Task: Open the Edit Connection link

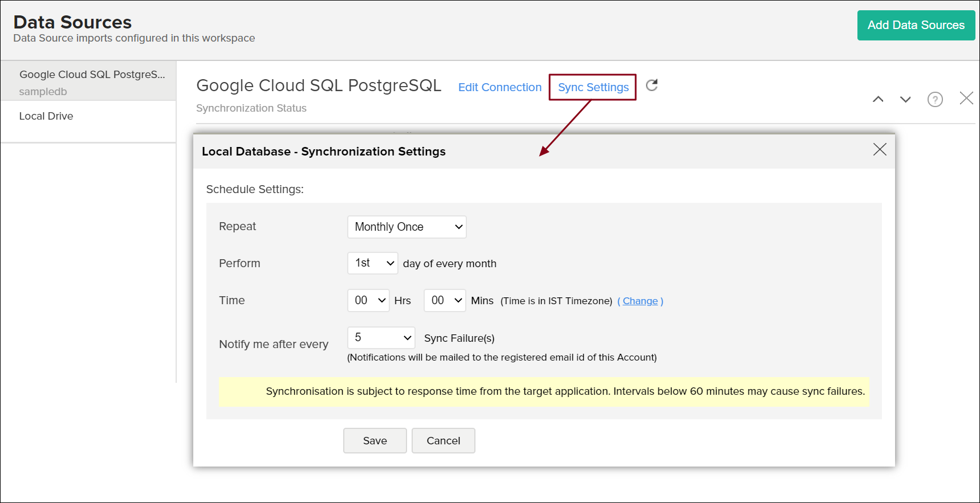Action: pos(500,87)
